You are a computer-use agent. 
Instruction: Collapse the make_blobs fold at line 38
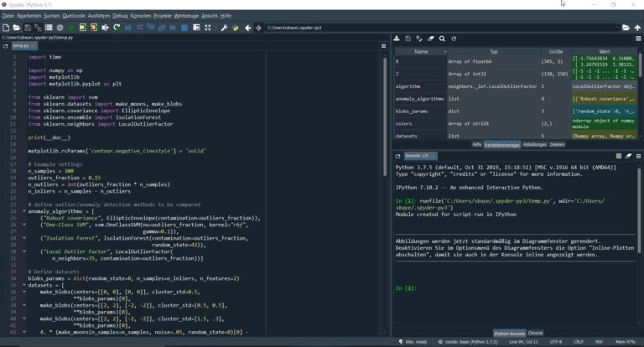23,305
